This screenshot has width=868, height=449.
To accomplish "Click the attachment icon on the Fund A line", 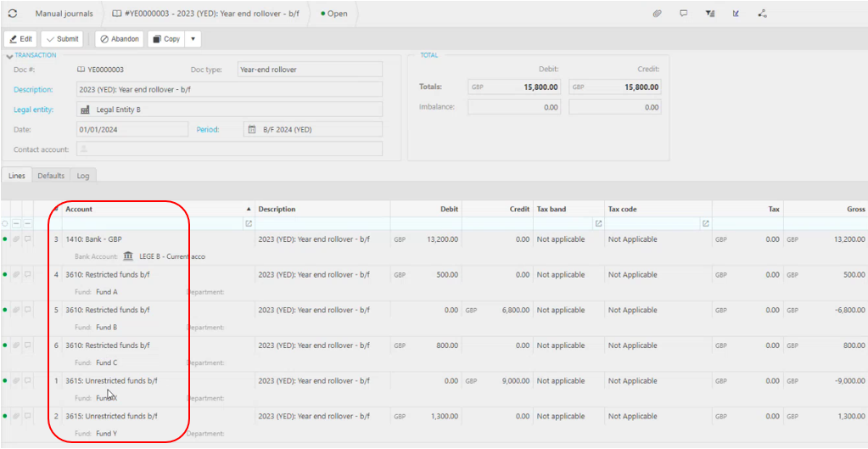I will click(17, 275).
